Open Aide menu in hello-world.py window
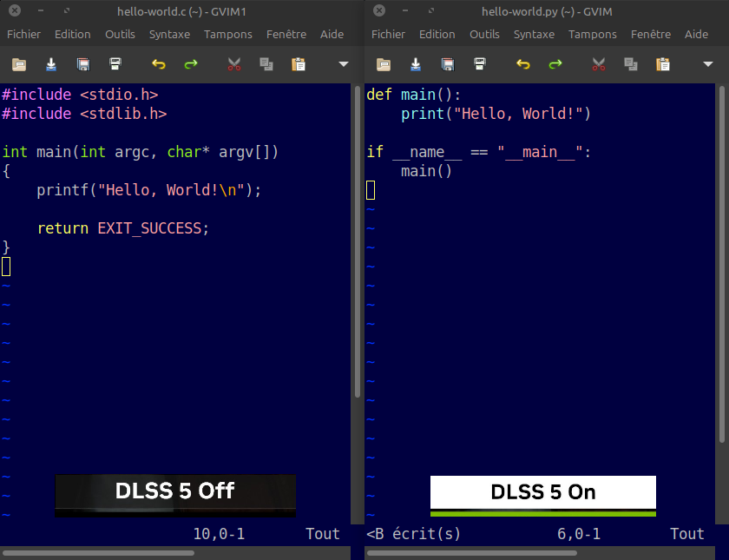This screenshot has width=729, height=560. [x=696, y=35]
